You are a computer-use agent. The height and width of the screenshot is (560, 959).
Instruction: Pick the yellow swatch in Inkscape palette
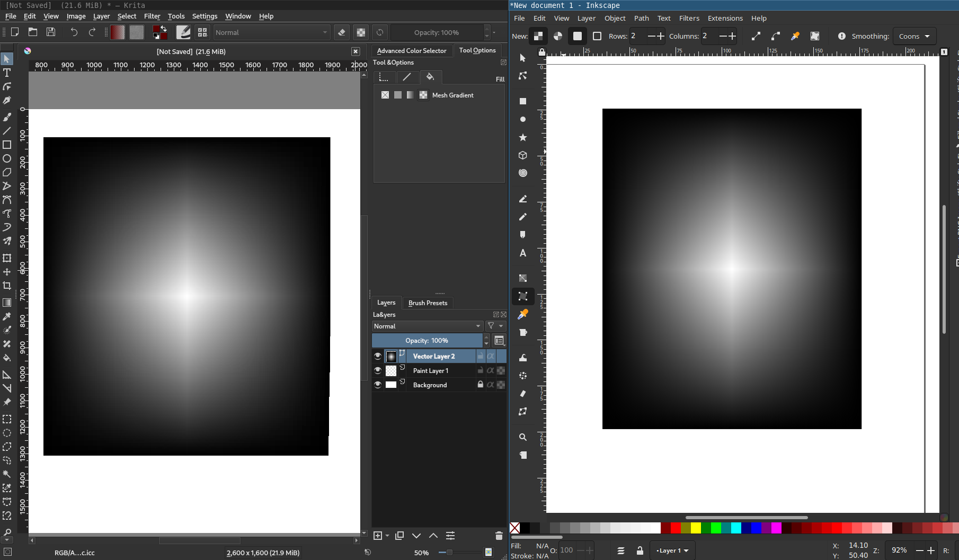(696, 528)
